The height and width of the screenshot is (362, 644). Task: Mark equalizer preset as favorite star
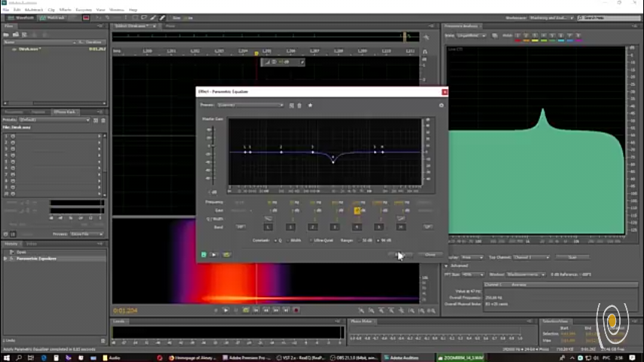click(x=310, y=105)
